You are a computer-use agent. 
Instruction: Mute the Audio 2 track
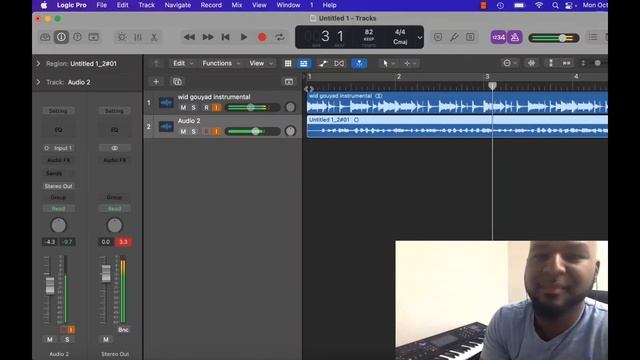pyautogui.click(x=183, y=131)
